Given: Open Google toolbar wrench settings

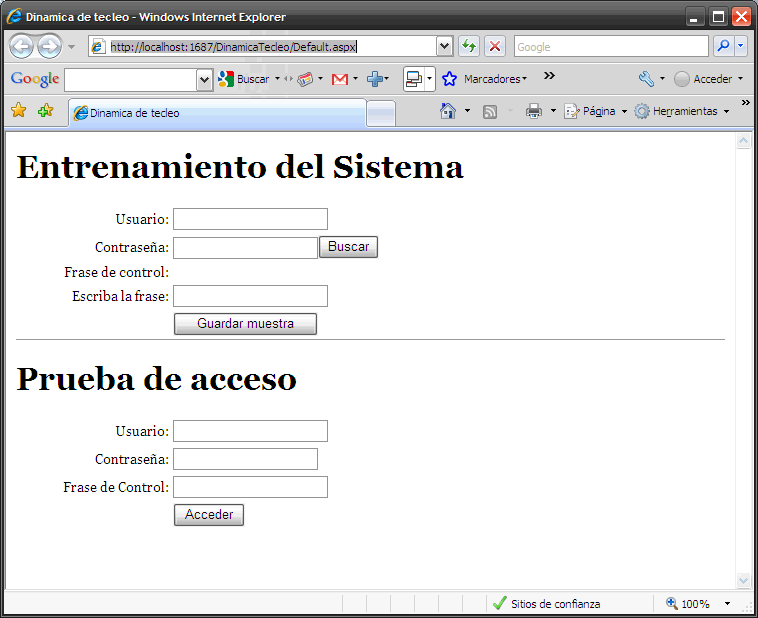Looking at the screenshot, I should (x=646, y=79).
